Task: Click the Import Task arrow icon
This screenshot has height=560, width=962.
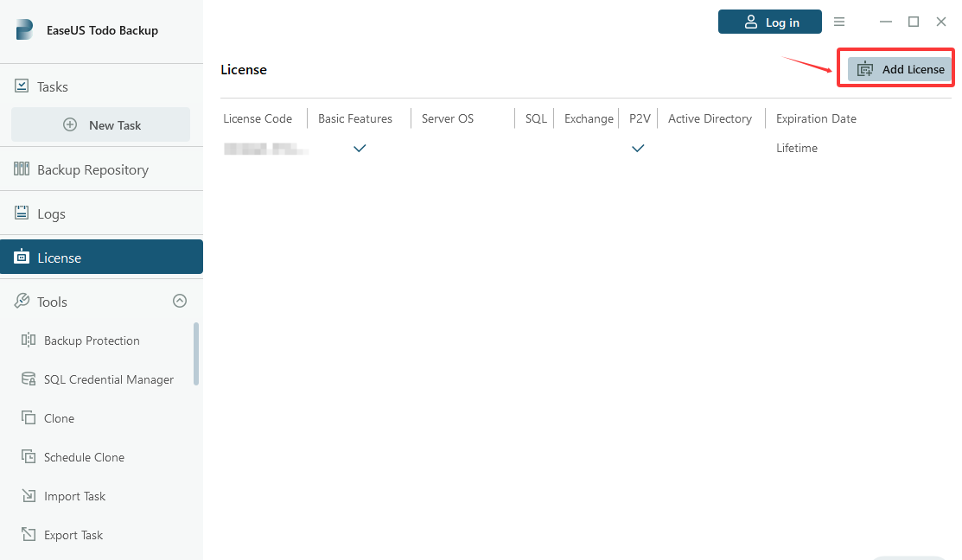Action: pos(29,495)
